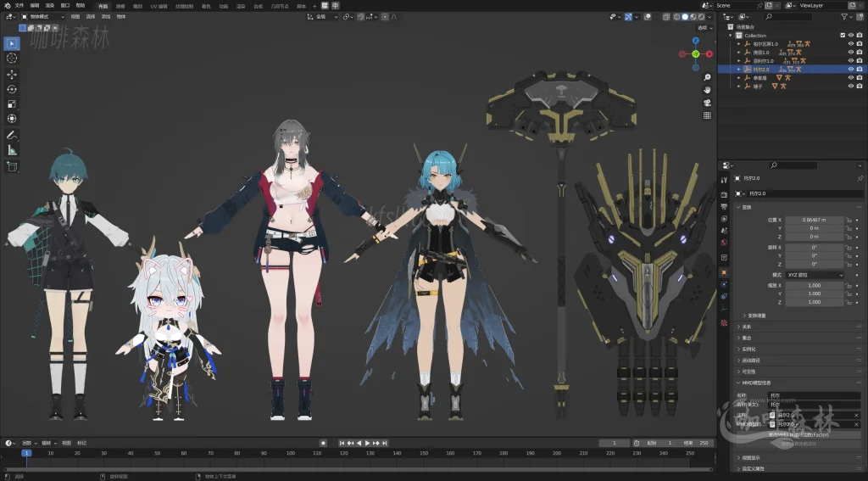Select the Add Cube tool
This screenshot has width=868, height=481.
pyautogui.click(x=12, y=166)
